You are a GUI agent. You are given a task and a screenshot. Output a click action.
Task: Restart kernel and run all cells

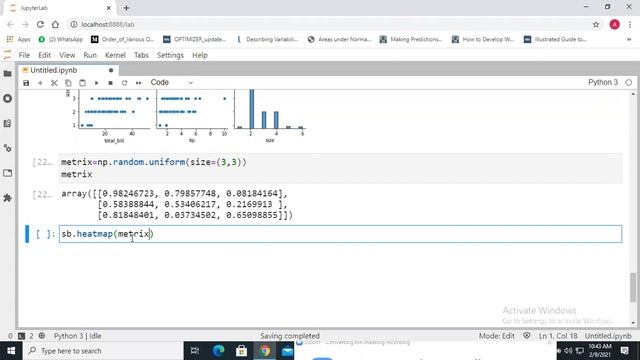tap(139, 83)
